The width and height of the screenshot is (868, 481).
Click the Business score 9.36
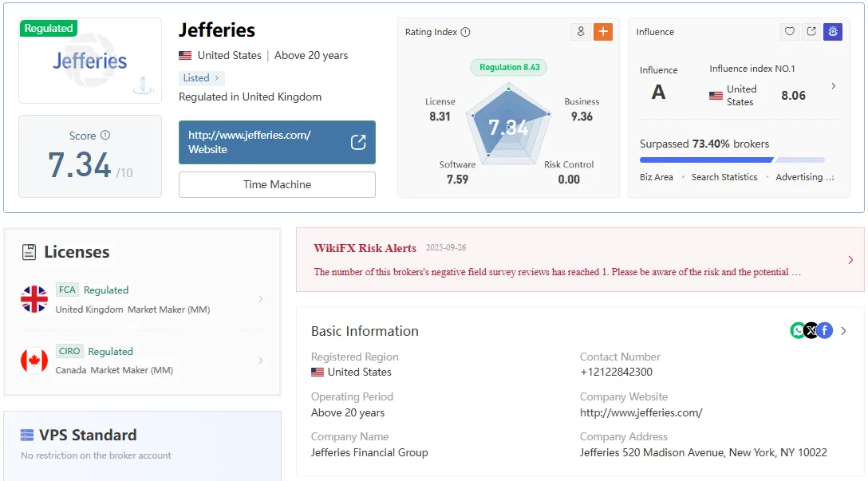click(x=582, y=116)
